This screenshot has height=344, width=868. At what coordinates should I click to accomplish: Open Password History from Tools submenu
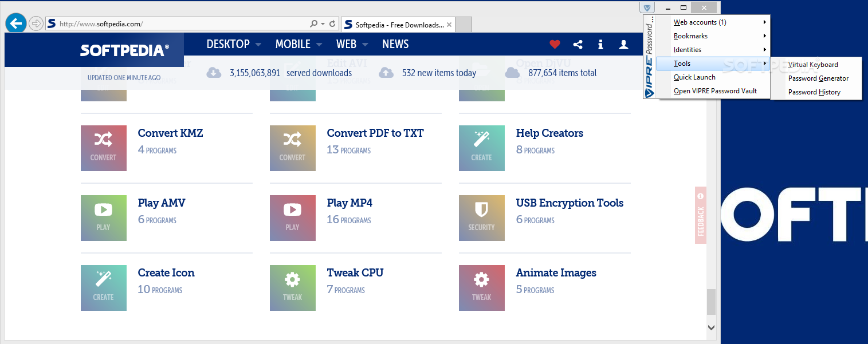click(816, 92)
